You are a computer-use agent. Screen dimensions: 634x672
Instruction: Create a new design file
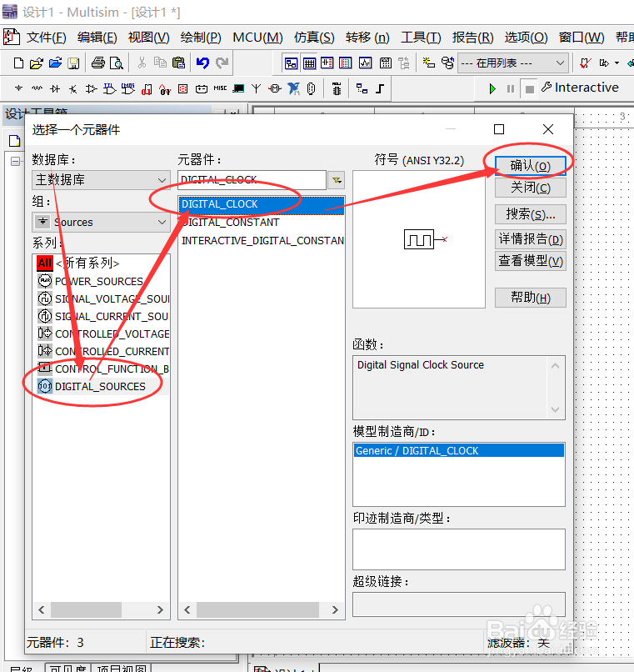(x=18, y=63)
